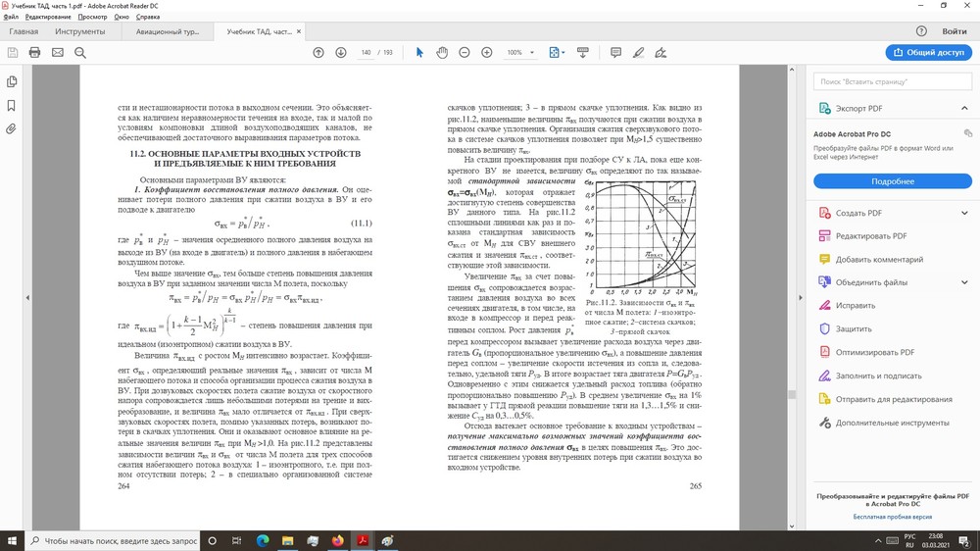
Task: Click the scroll up arrow of document
Action: pos(792,70)
